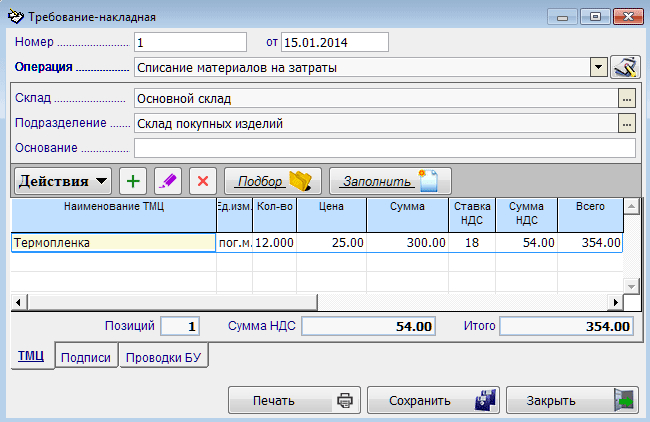Viewport: 650px width, 422px height.
Task: Click the Позиций count field
Action: point(180,326)
